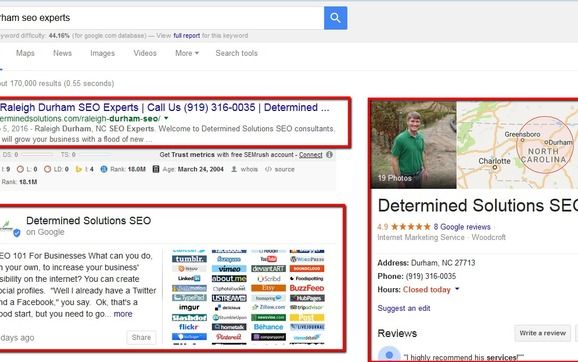Select the keyword difficulty '44.16%' value
The width and height of the screenshot is (578, 362).
[59, 36]
